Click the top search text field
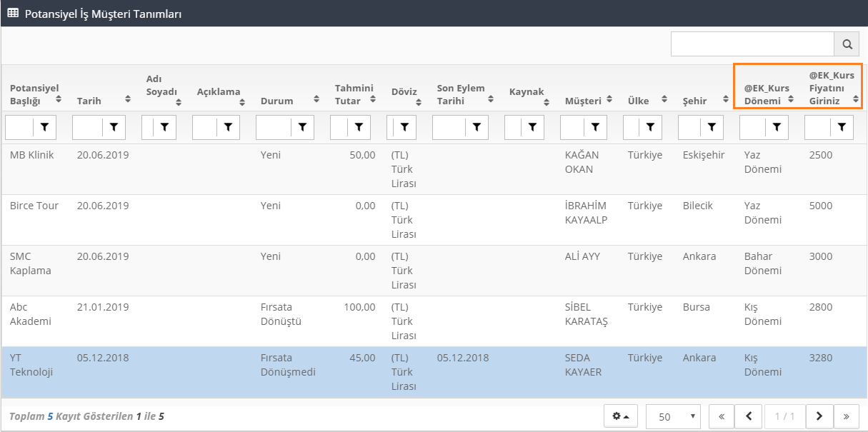This screenshot has height=432, width=868. 752,44
